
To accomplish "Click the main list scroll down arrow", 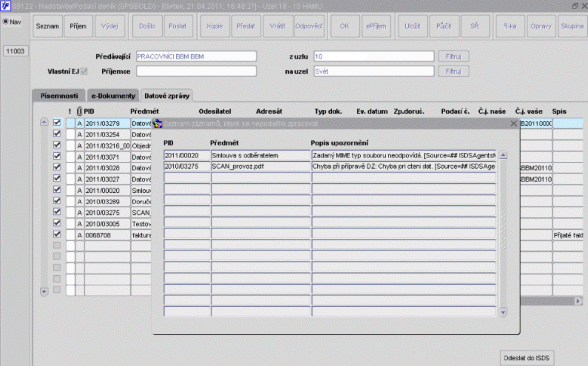I will (x=44, y=291).
